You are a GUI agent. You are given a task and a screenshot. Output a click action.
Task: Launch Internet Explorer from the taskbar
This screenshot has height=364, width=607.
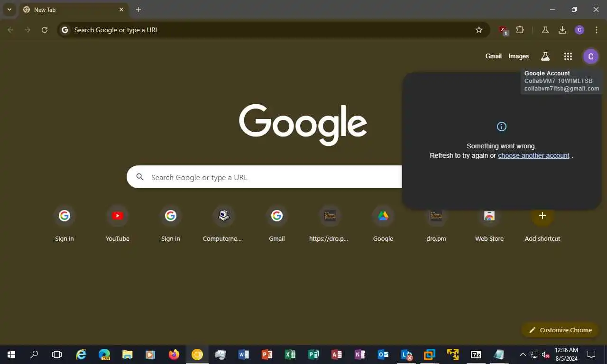[82, 354]
